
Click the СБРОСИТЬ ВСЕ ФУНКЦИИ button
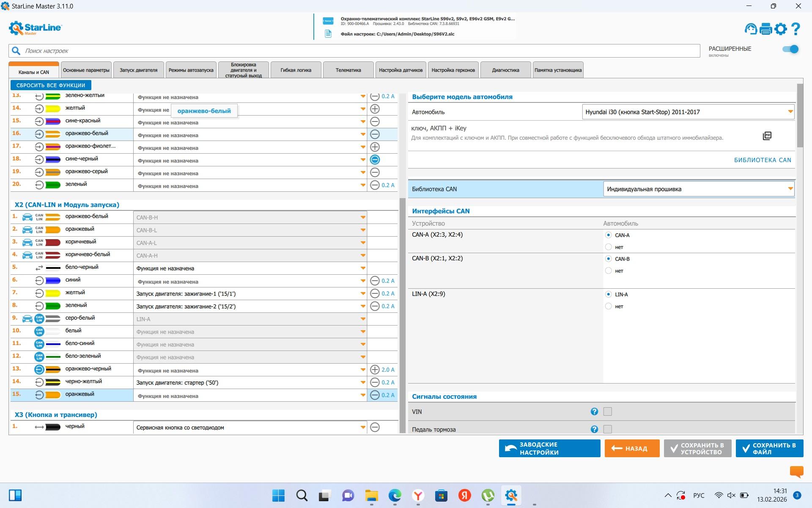tap(51, 85)
